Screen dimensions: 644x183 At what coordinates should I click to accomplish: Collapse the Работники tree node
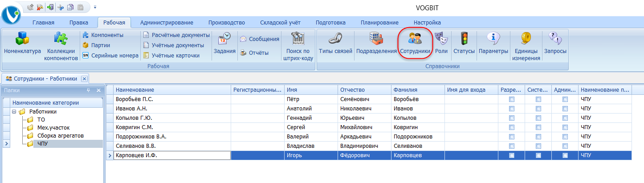(14, 112)
